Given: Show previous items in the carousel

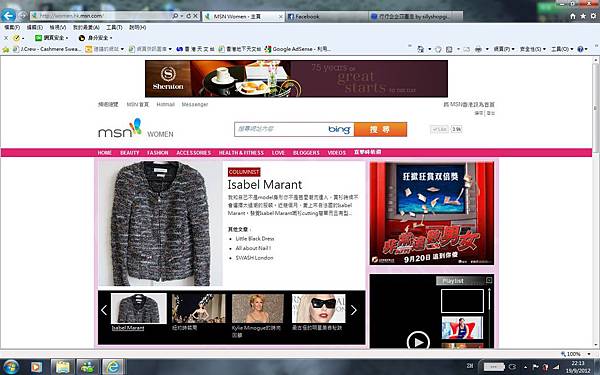Looking at the screenshot, I should pyautogui.click(x=104, y=310).
